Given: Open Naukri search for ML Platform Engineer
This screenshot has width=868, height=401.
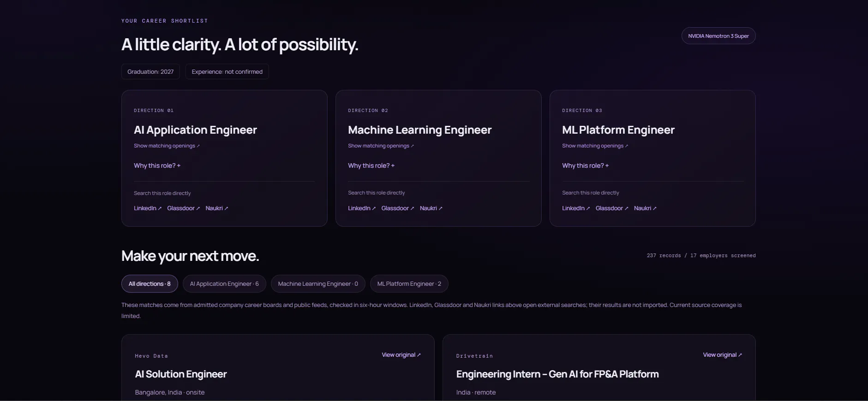Looking at the screenshot, I should point(645,208).
